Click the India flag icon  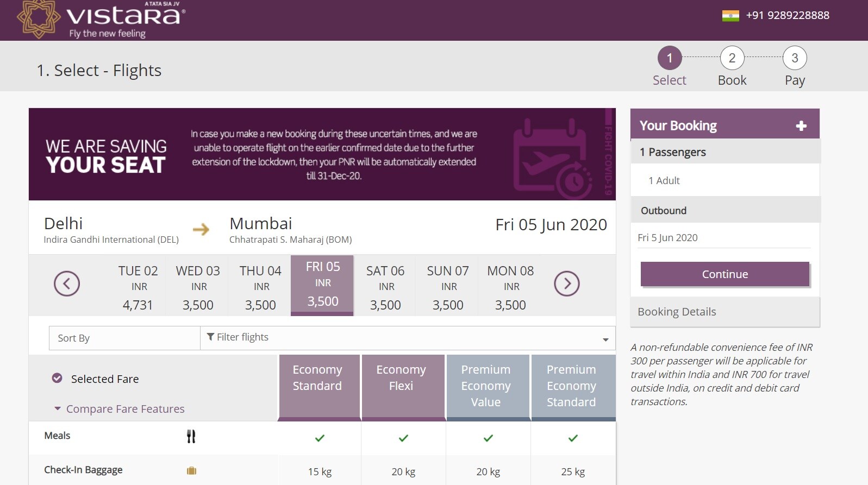730,16
